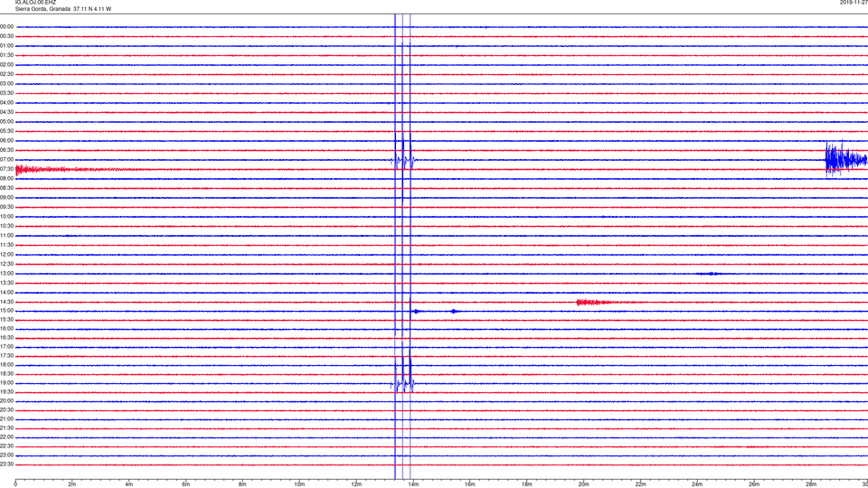Click the Sierra Gorda, Granada location text

tap(43, 9)
